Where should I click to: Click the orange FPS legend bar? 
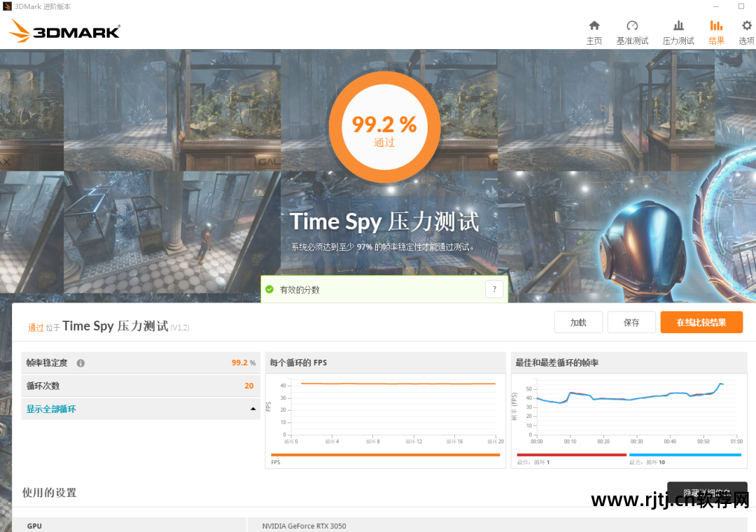coord(385,455)
